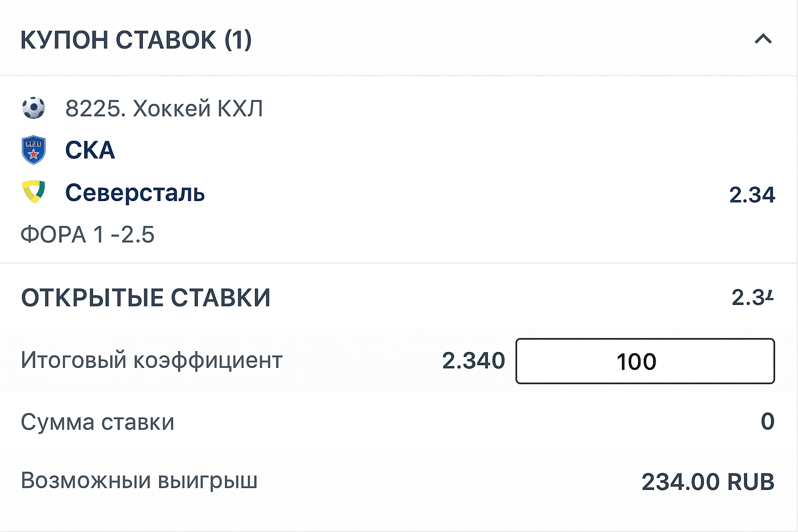Viewport: 798px width, 532px height.
Task: Select the СКА team name
Action: (x=90, y=151)
